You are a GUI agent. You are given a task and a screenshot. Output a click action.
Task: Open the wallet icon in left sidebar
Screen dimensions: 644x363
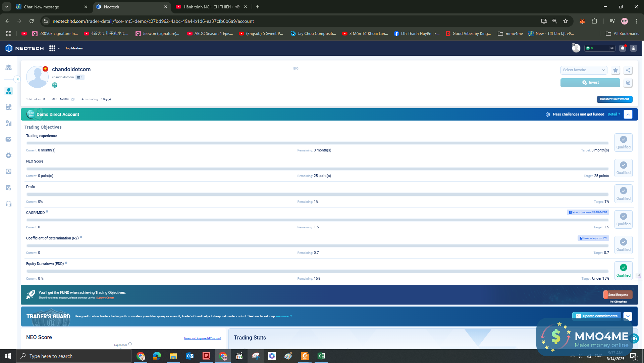9,139
